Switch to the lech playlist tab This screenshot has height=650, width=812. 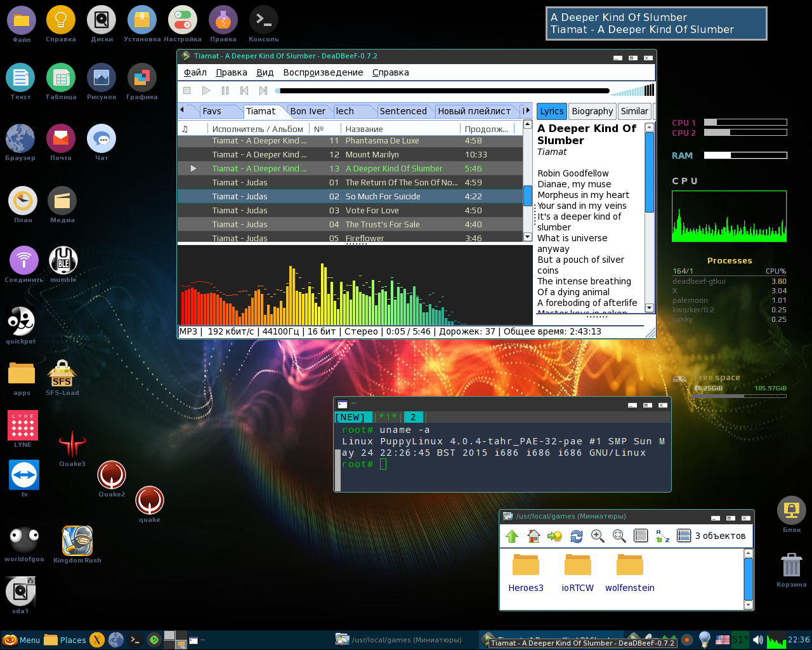[345, 111]
